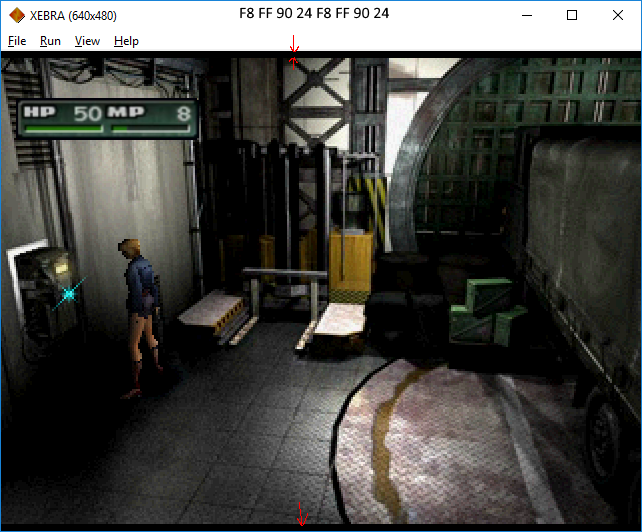Click the hex code text in title bar
Screen dimensions: 642x532
point(314,14)
